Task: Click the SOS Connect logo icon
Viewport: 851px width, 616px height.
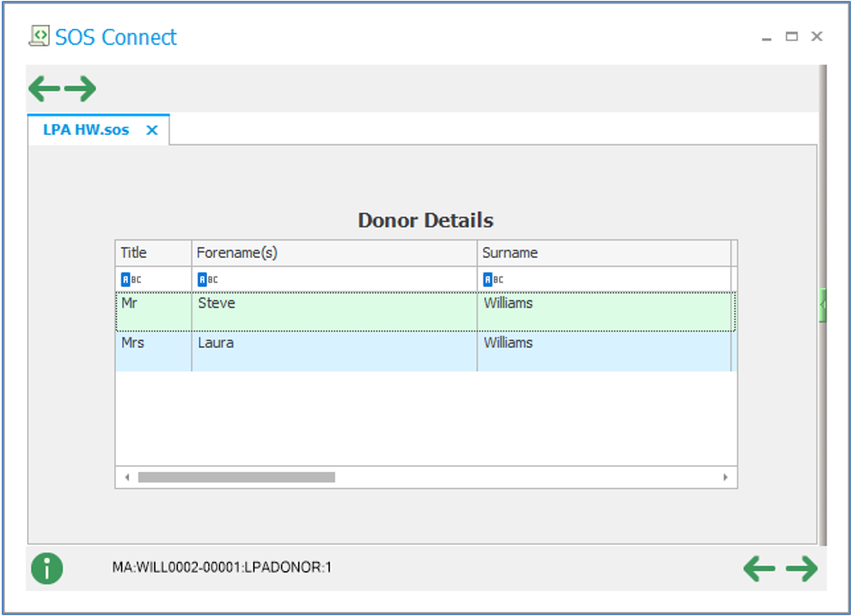Action: [x=39, y=36]
